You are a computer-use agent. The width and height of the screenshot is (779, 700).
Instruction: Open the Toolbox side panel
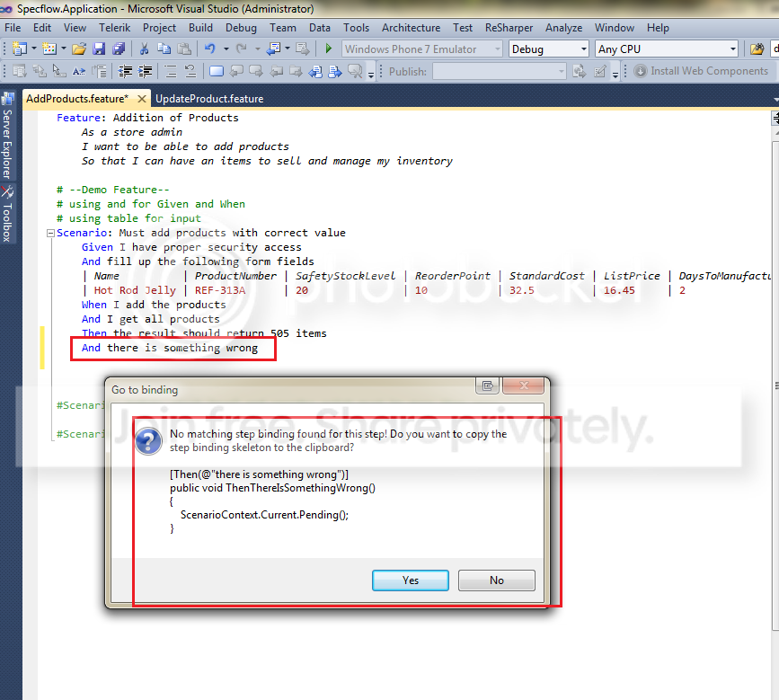point(7,215)
